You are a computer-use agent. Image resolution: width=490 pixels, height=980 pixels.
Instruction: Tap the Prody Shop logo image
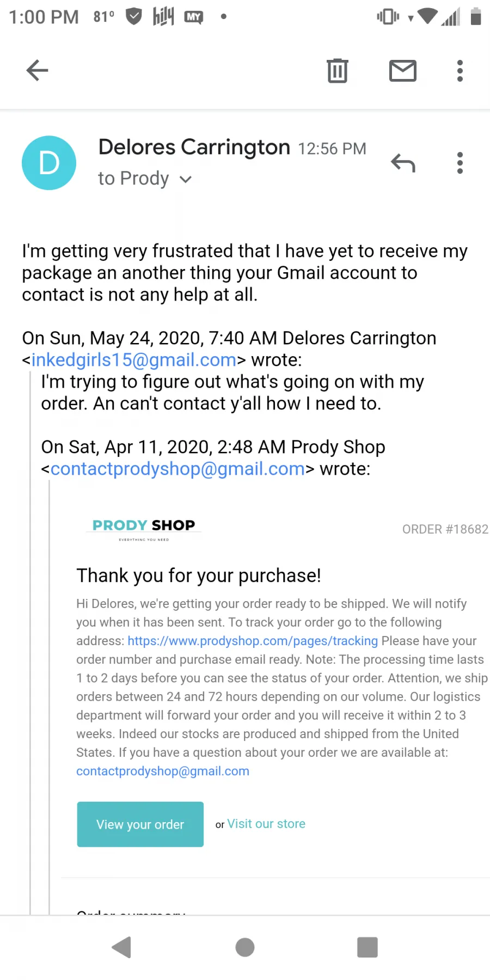144,529
